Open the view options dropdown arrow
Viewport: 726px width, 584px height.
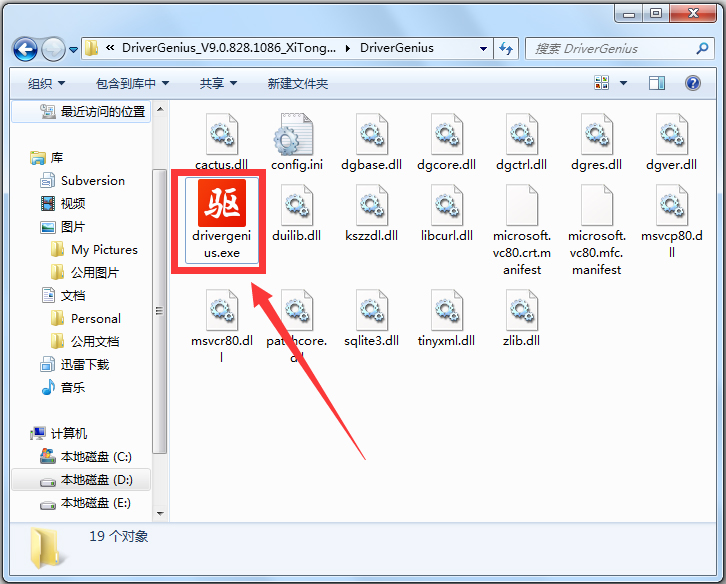623,83
